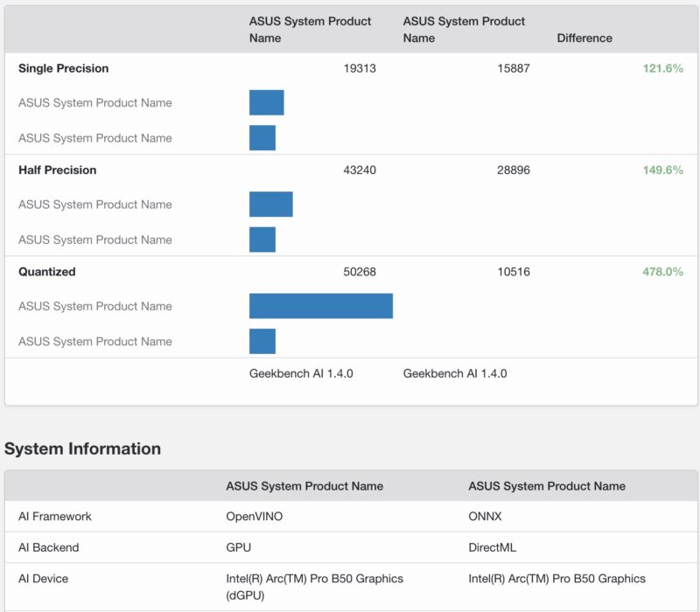Open the second ASUS System Product Name column header
Viewport: 700px width, 612px height.
click(462, 30)
